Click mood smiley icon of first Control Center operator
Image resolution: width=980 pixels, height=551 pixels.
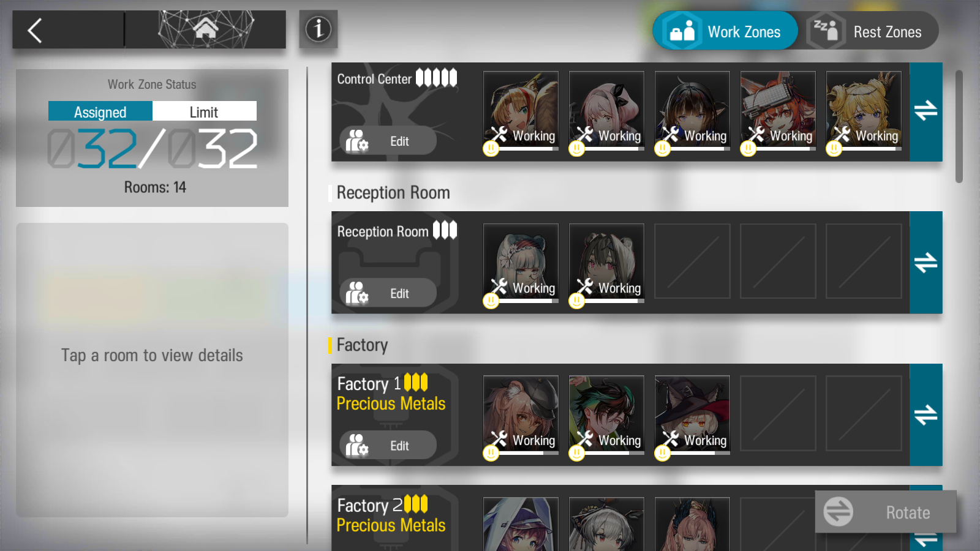[x=491, y=148]
